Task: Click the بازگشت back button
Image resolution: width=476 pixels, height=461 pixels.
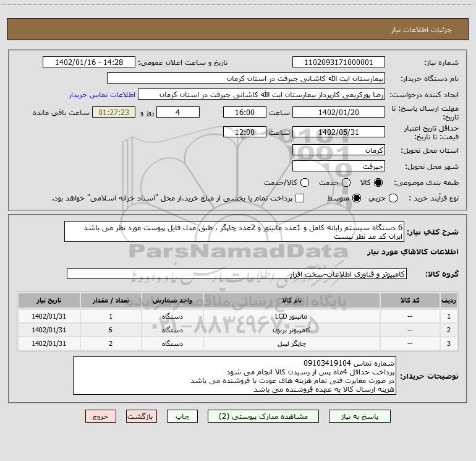Action: pos(142,416)
